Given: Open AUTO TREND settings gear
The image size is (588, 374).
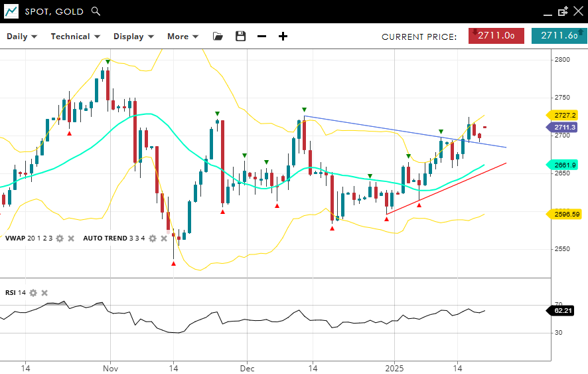Looking at the screenshot, I should tap(152, 238).
